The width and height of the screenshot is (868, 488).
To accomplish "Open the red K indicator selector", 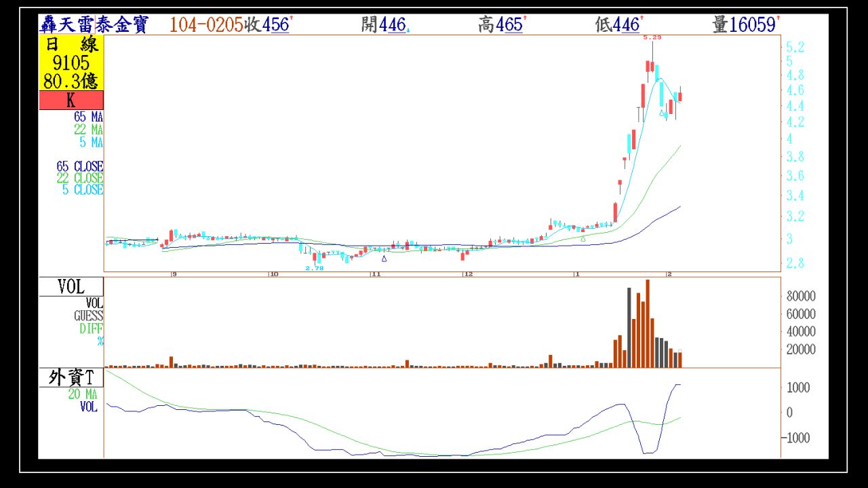I will 71,100.
